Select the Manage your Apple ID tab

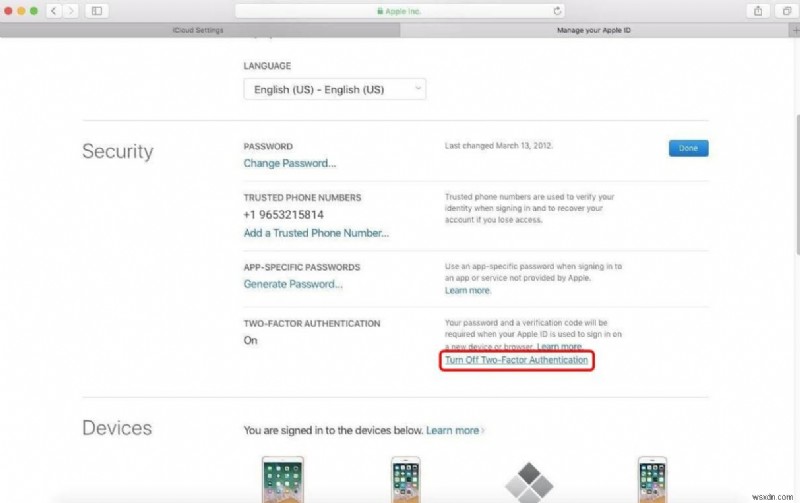(594, 30)
